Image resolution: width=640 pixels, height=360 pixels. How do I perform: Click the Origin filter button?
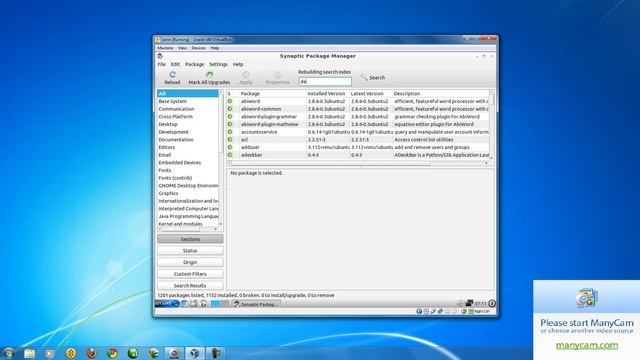pyautogui.click(x=190, y=262)
